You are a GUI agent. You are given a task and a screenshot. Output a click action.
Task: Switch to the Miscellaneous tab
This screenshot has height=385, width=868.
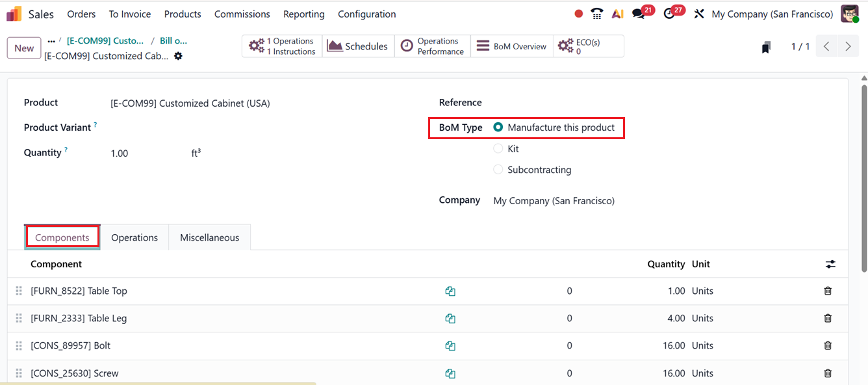click(209, 237)
